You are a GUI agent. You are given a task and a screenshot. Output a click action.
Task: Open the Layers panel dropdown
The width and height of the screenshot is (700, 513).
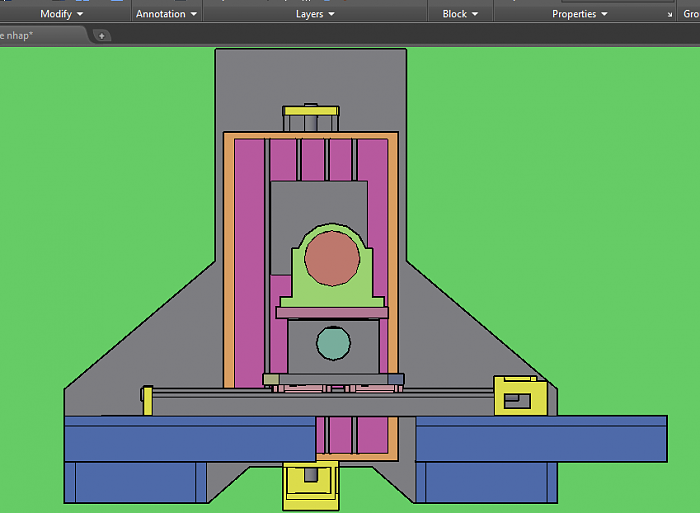click(315, 14)
